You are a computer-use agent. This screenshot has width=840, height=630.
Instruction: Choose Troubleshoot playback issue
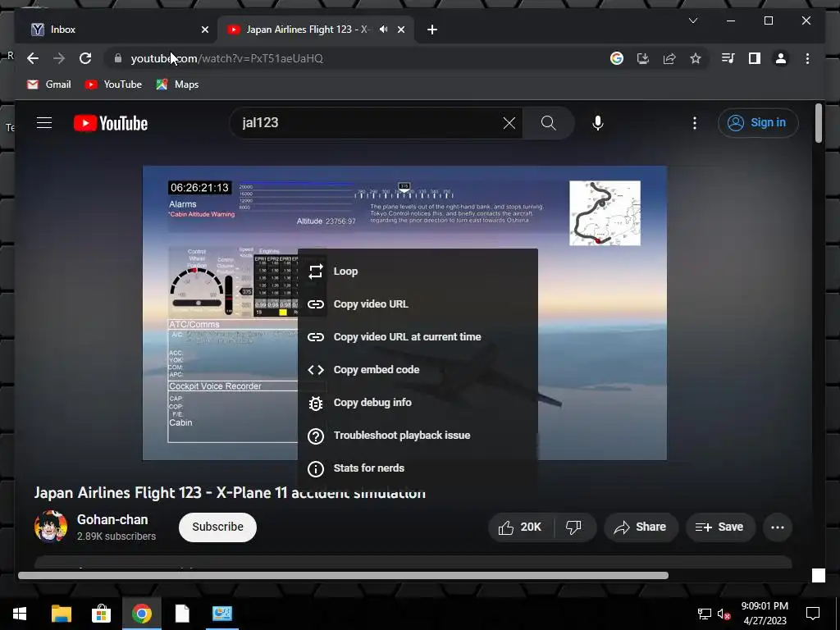coord(418,436)
